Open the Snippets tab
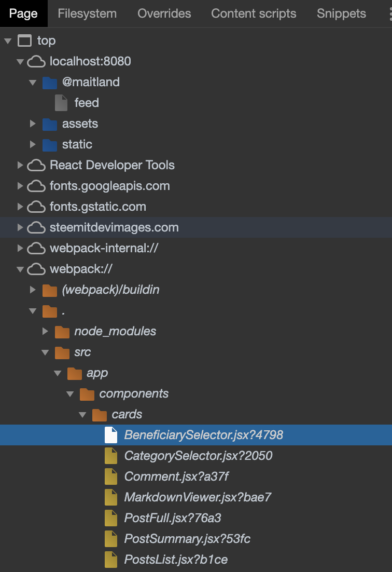 tap(341, 13)
